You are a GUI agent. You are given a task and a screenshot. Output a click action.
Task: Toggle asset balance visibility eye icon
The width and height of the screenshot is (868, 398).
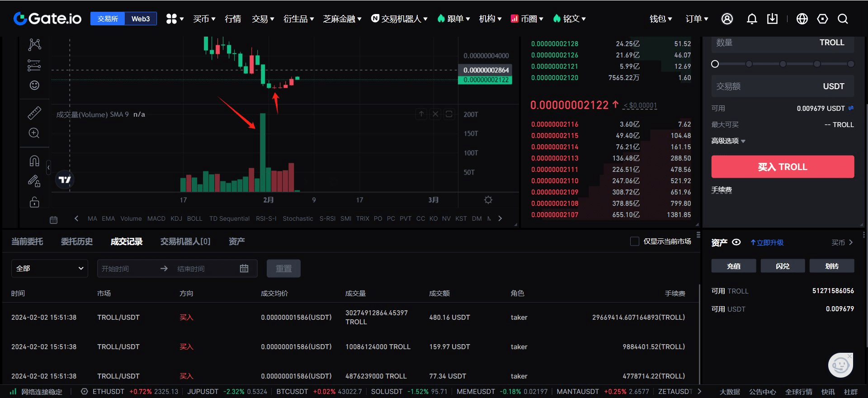tap(736, 242)
